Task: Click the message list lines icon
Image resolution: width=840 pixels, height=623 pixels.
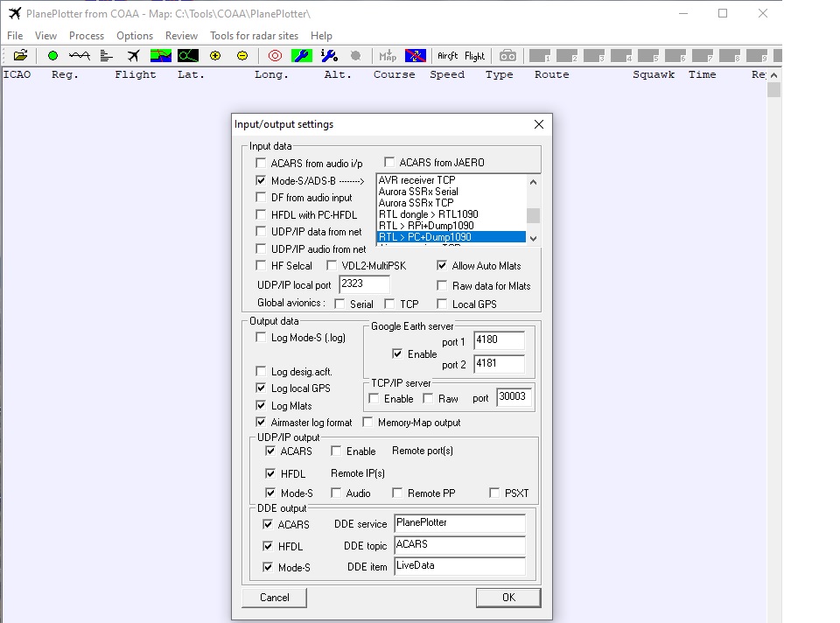Action: [x=107, y=56]
